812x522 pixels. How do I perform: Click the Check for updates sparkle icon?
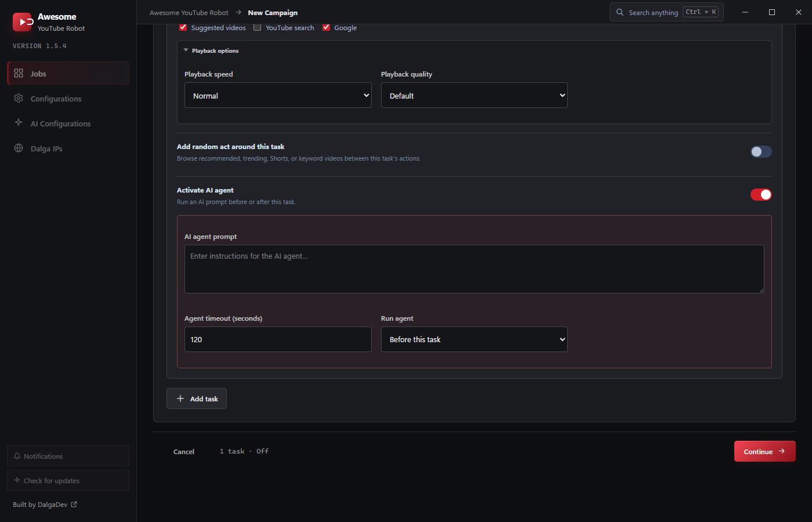tap(17, 480)
